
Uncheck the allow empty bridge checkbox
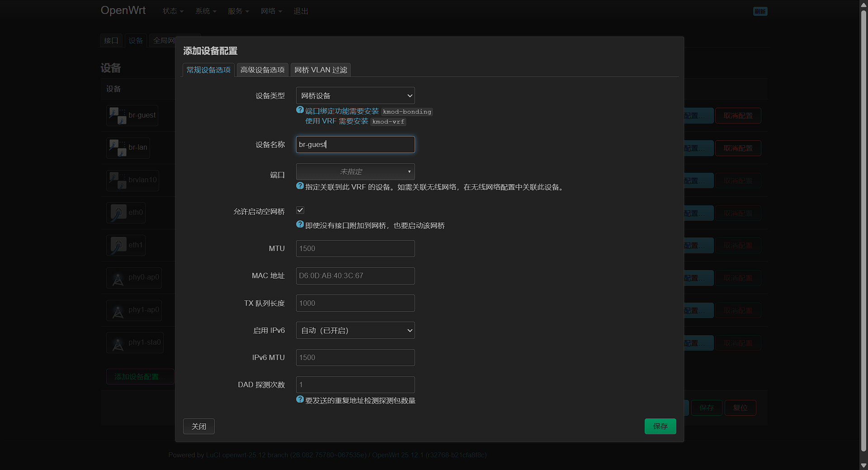click(300, 210)
